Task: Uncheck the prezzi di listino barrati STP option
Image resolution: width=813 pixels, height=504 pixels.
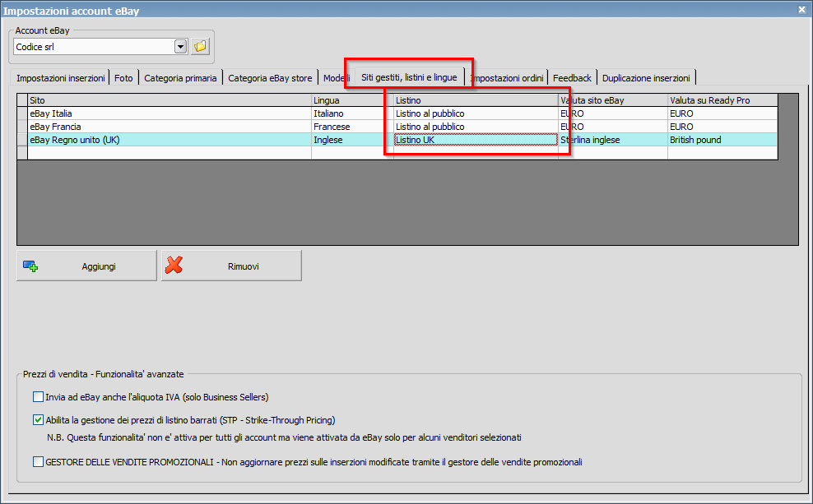Action: coord(38,419)
